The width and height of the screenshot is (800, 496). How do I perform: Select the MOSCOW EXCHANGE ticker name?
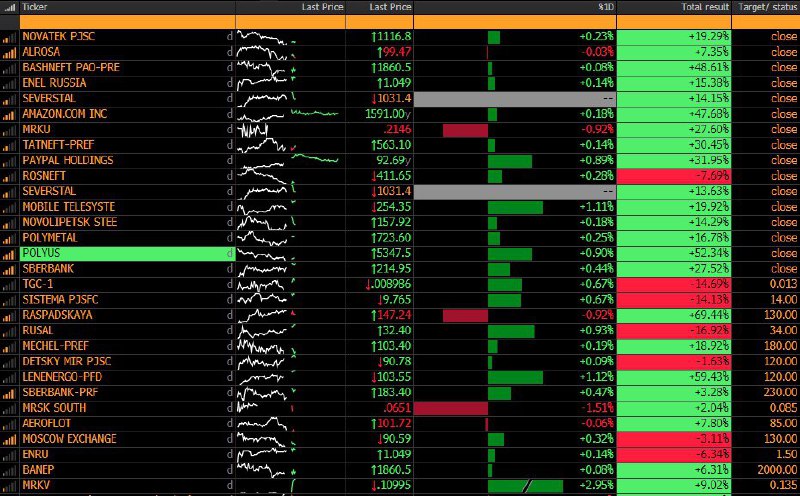pos(69,439)
